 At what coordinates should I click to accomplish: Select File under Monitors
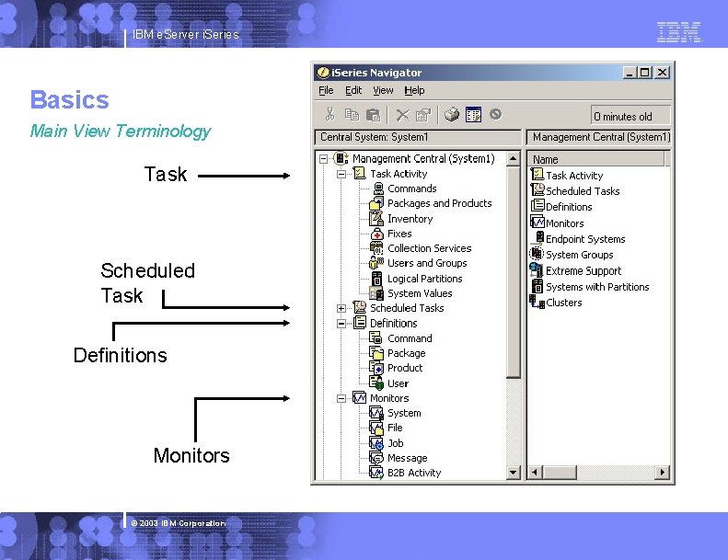click(395, 428)
